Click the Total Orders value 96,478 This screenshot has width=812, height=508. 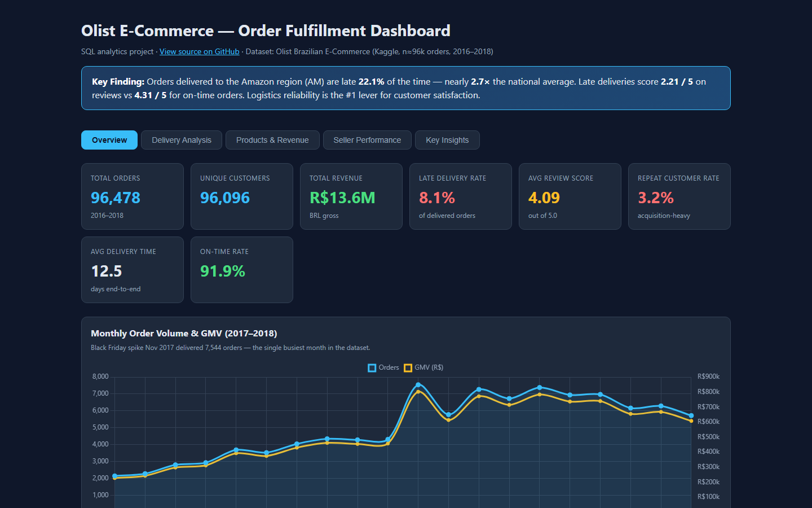coord(116,198)
